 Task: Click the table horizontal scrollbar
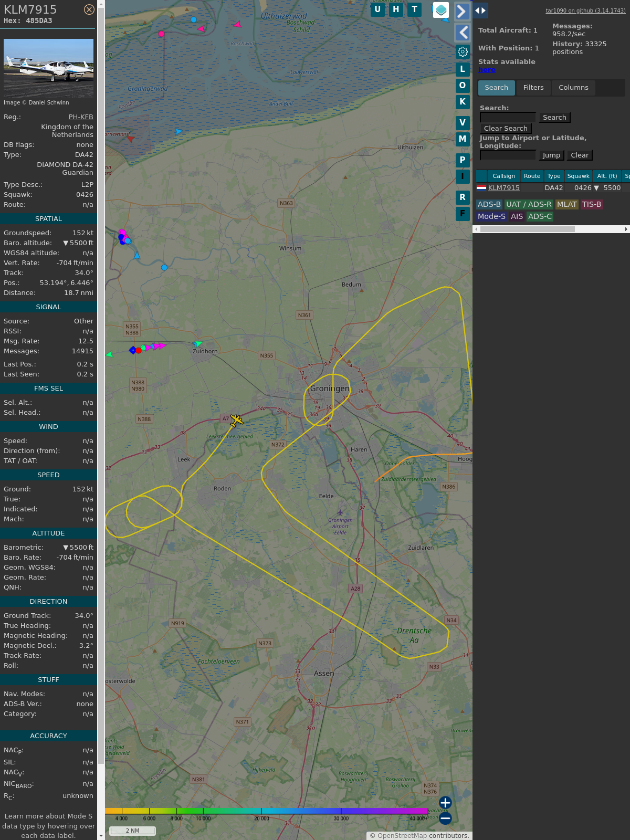click(x=528, y=229)
